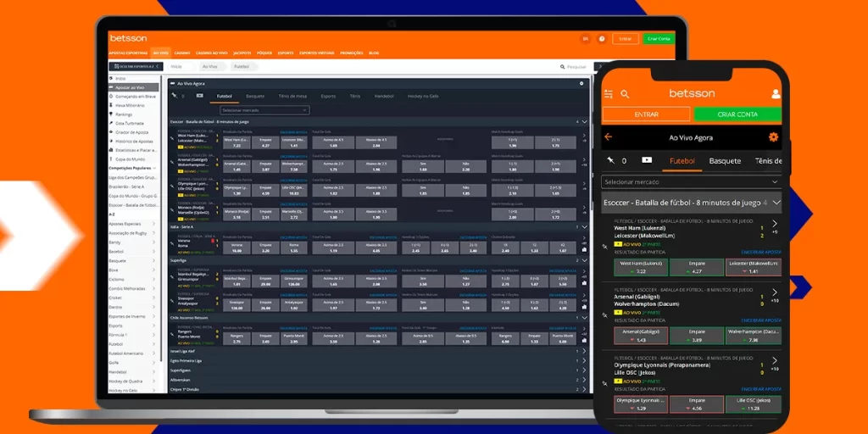Tap the live video icon on the phone
The image size is (868, 434).
click(647, 160)
